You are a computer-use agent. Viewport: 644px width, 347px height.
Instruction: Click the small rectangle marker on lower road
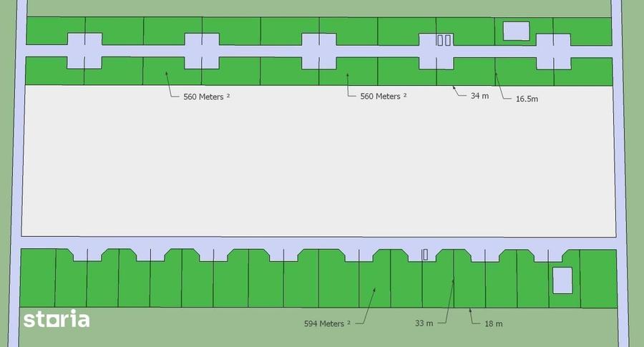pyautogui.click(x=425, y=255)
